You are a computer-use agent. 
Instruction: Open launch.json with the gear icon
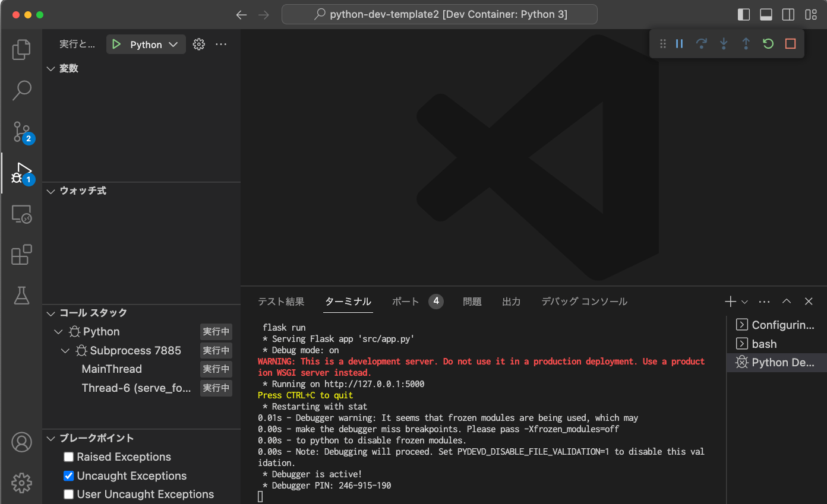pyautogui.click(x=199, y=45)
